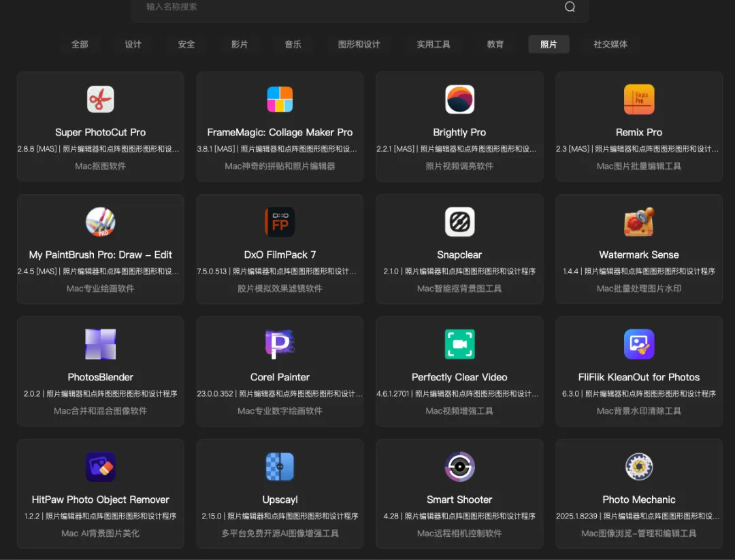Select the Watermark Sense stamp icon
The image size is (735, 560).
639,222
